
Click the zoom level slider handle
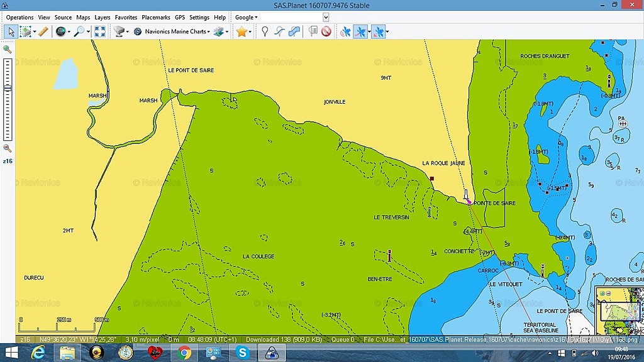click(x=8, y=88)
